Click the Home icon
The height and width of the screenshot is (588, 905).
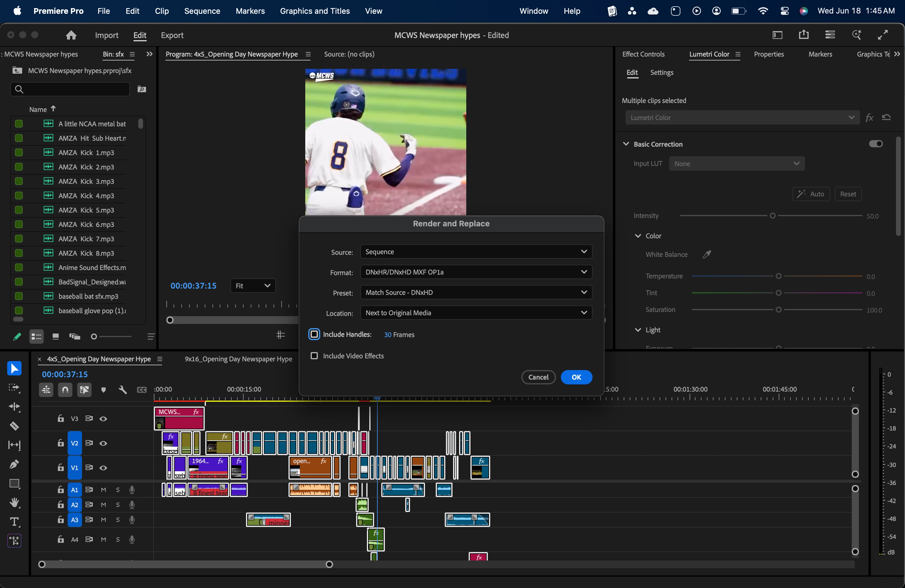(71, 35)
